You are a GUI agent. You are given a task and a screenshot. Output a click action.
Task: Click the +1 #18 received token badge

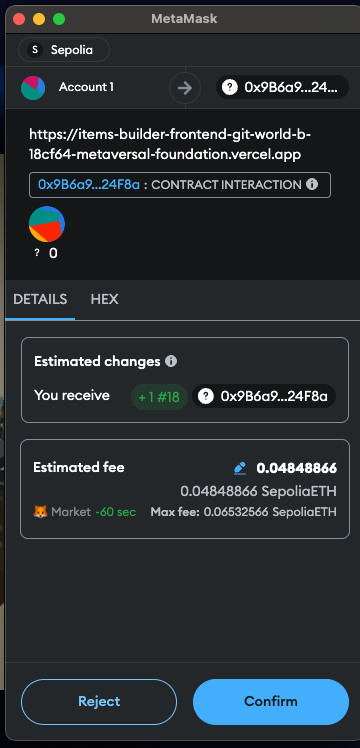160,396
